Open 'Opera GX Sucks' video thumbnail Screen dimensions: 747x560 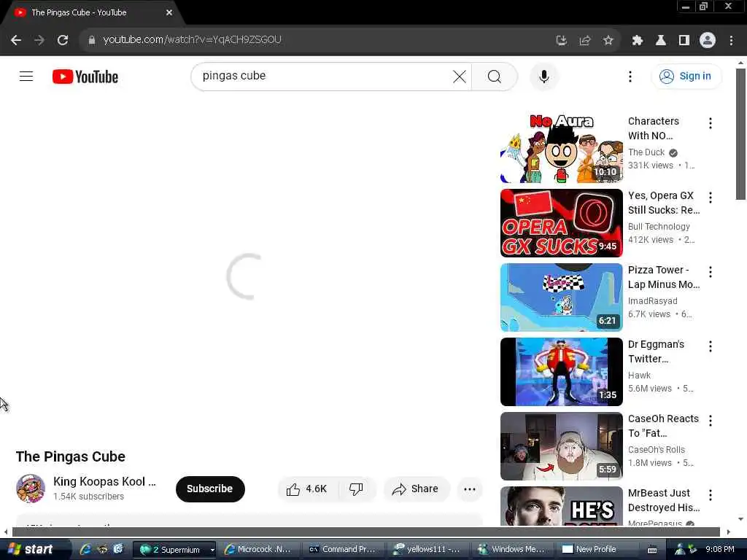click(561, 223)
